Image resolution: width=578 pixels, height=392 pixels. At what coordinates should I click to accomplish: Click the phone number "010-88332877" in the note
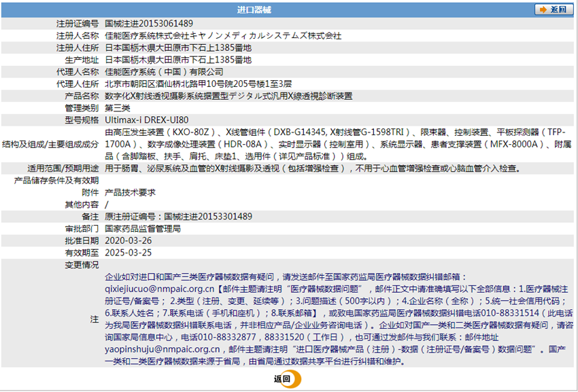[227, 338]
